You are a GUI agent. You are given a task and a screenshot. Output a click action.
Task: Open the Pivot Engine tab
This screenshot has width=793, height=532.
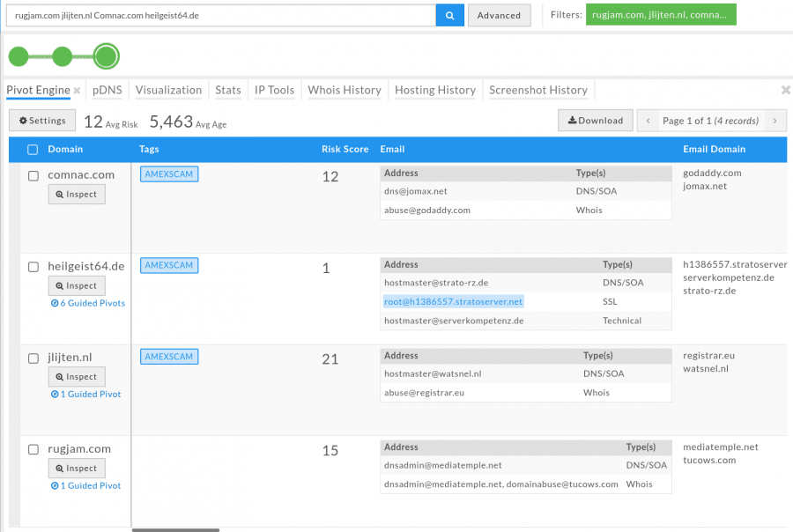pos(39,90)
